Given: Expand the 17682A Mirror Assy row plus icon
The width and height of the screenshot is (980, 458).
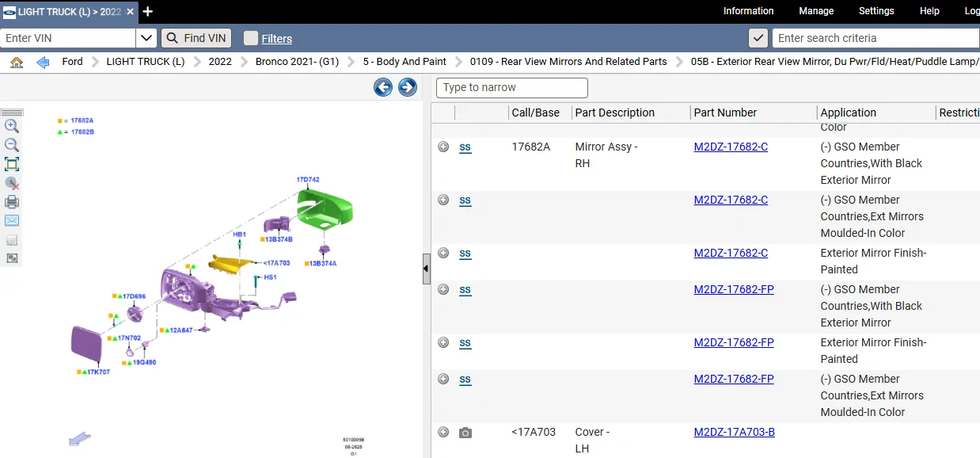Looking at the screenshot, I should pyautogui.click(x=443, y=147).
